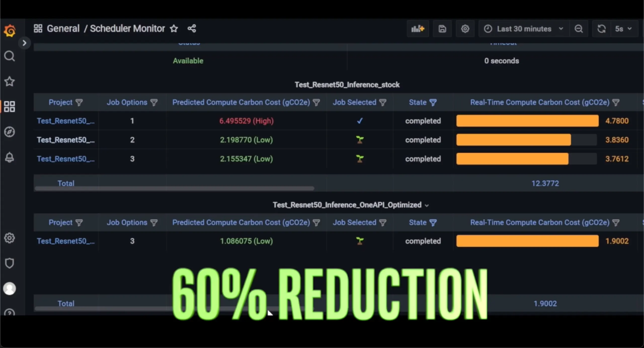Expand the sidebar with the chevron arrow
Screen dimensions: 644x348
24,43
